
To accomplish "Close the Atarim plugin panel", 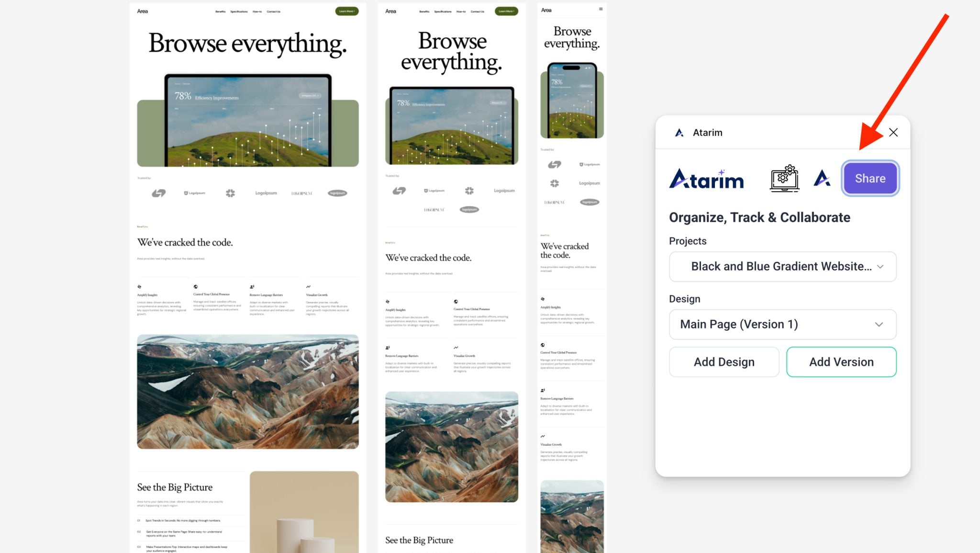I will pyautogui.click(x=893, y=133).
